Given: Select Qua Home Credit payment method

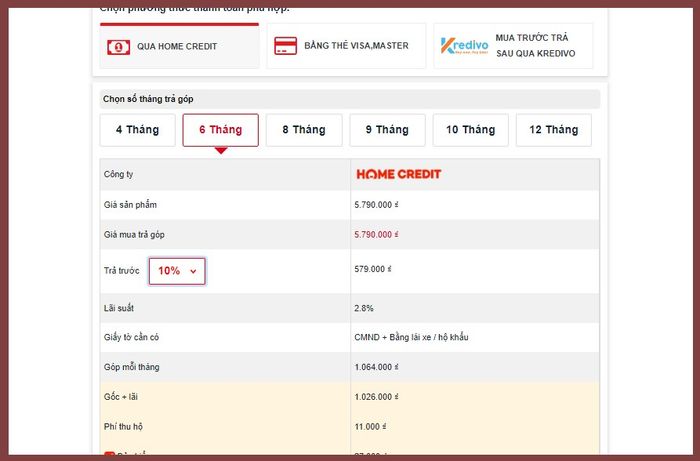Looking at the screenshot, I should pos(179,47).
